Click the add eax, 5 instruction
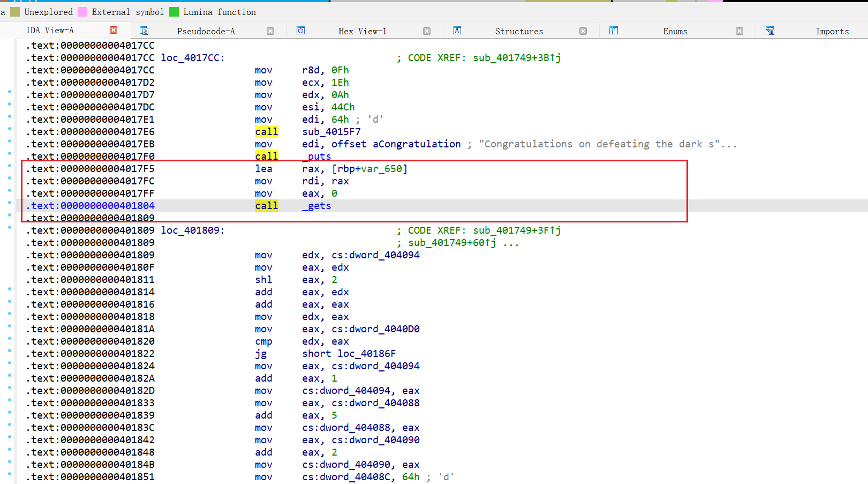The image size is (868, 484). coord(296,415)
